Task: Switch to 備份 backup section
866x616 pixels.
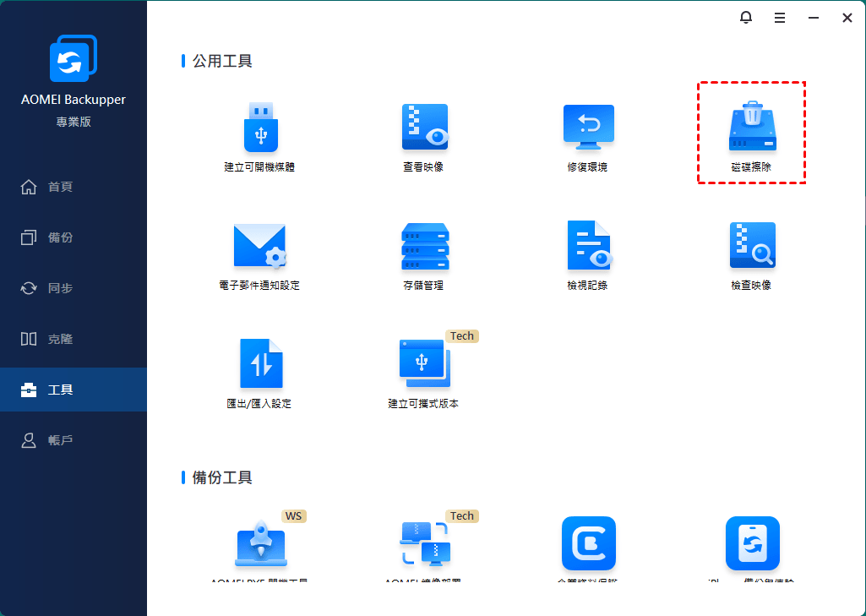Action: point(74,237)
